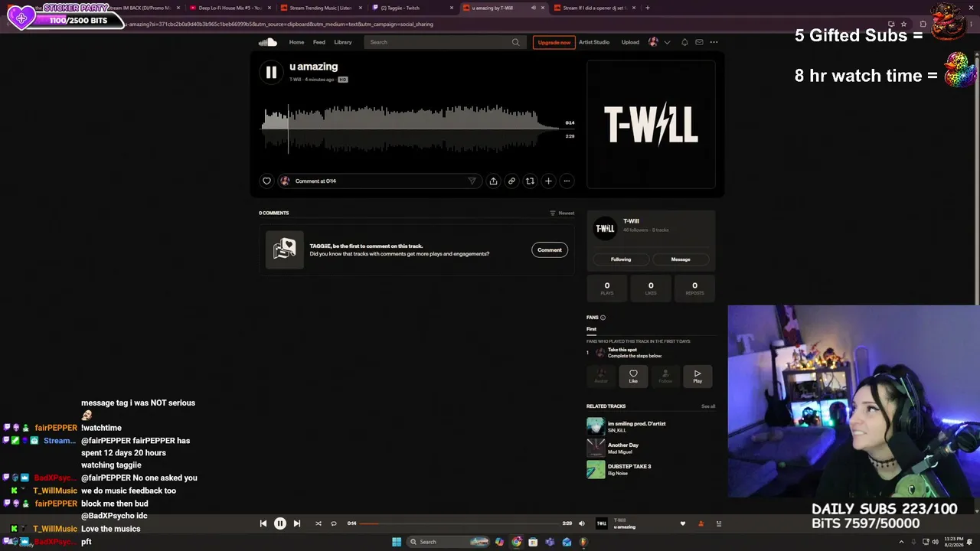
Task: Click the Comment at 0:14 input field
Action: coord(379,181)
